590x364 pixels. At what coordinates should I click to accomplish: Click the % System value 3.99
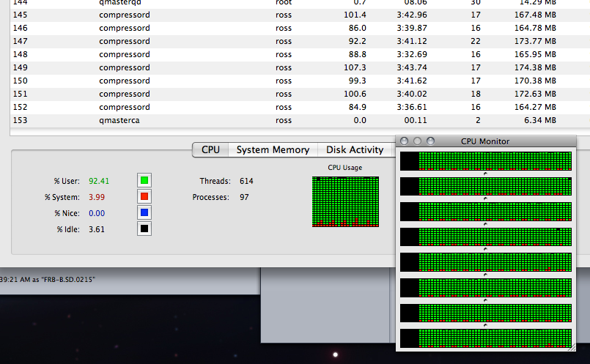coord(97,197)
